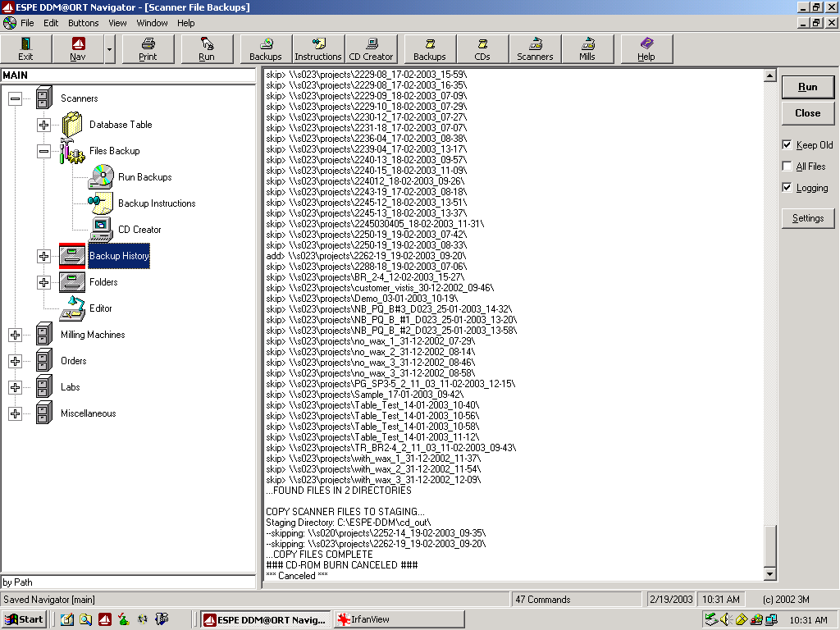
Task: Uncheck the Keep Old checkbox
Action: [x=787, y=145]
